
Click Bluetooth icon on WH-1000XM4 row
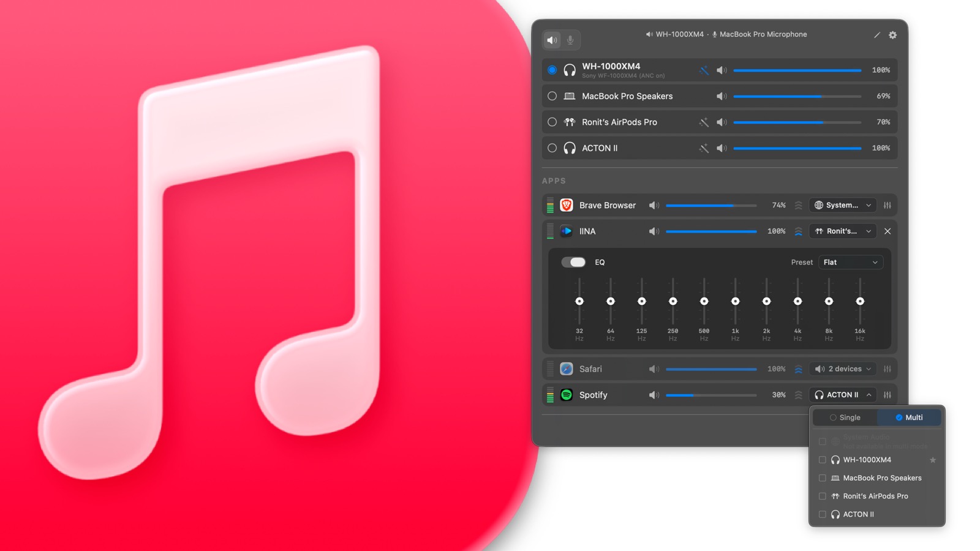point(704,70)
